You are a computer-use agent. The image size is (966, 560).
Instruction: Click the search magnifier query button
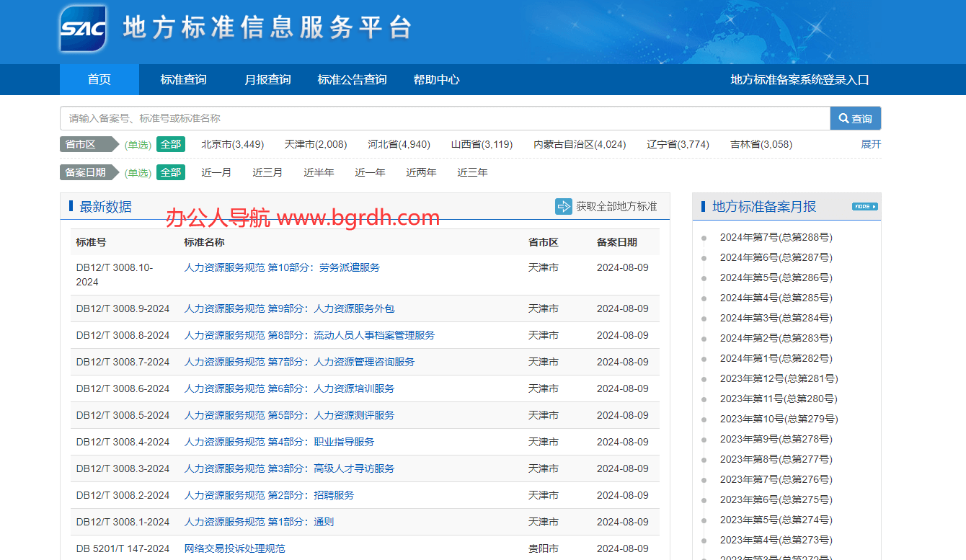pyautogui.click(x=855, y=118)
